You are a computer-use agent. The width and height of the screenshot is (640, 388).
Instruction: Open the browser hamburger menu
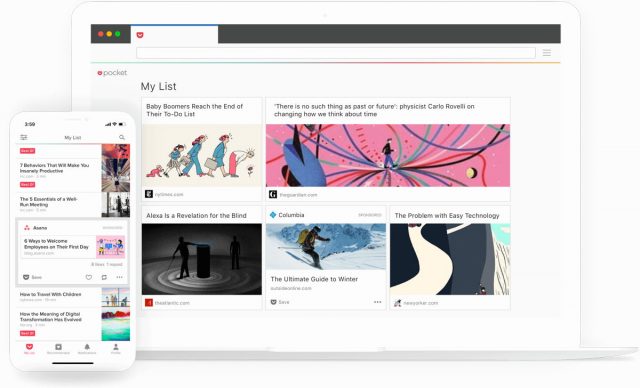547,53
